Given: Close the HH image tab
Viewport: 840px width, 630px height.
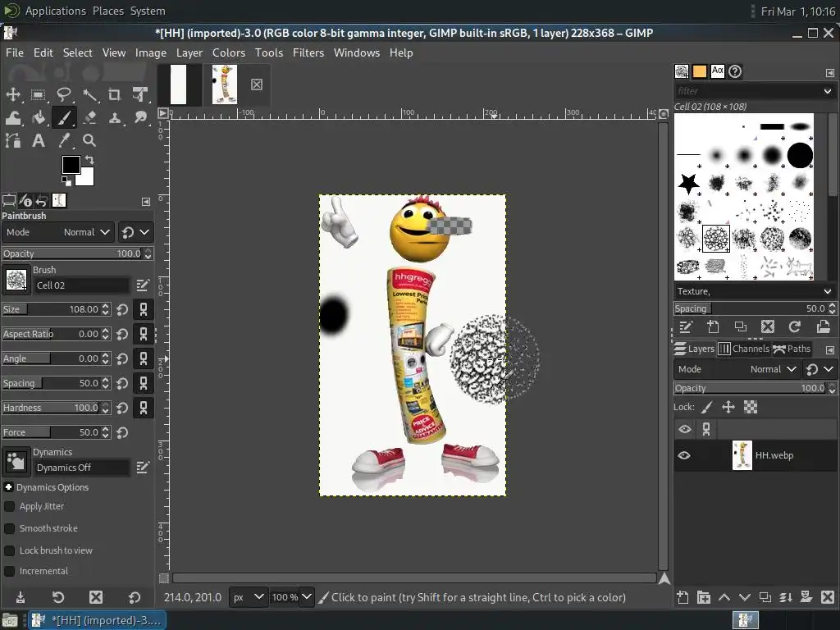Looking at the screenshot, I should pyautogui.click(x=257, y=84).
